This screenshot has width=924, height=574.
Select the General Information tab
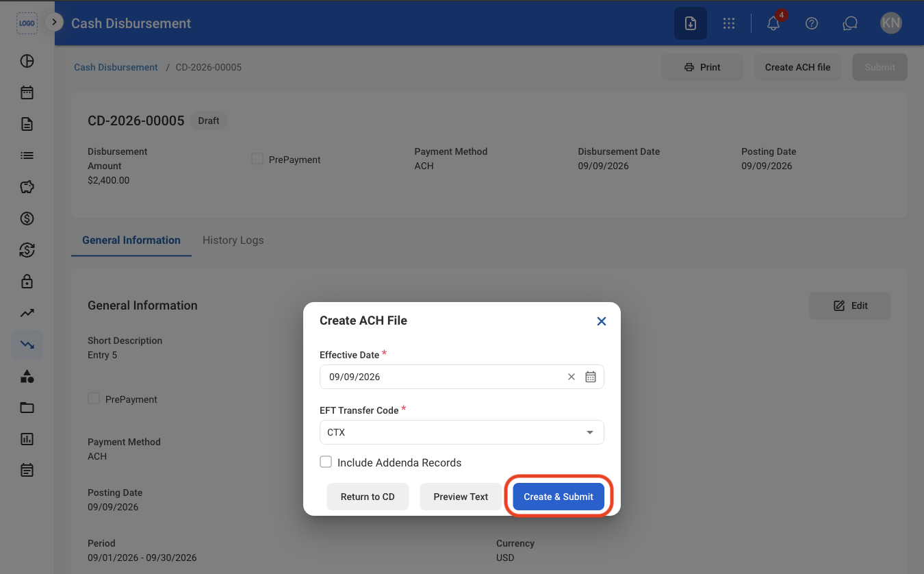[x=131, y=240]
